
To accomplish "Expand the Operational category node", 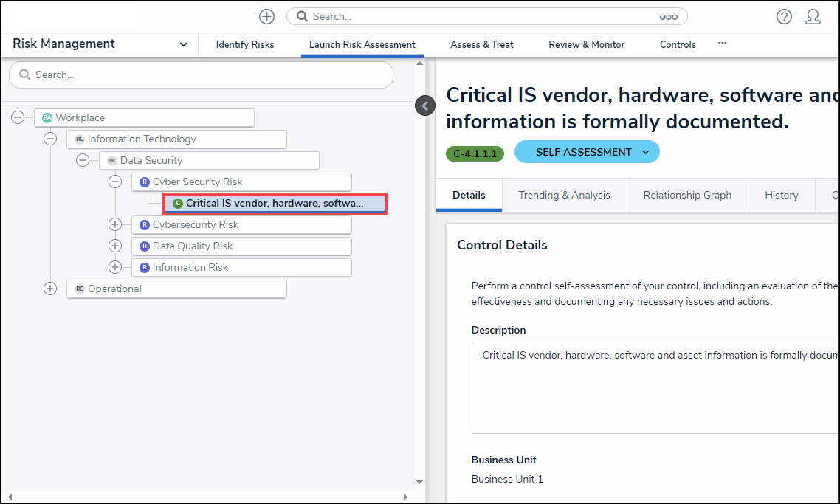I will 50,289.
